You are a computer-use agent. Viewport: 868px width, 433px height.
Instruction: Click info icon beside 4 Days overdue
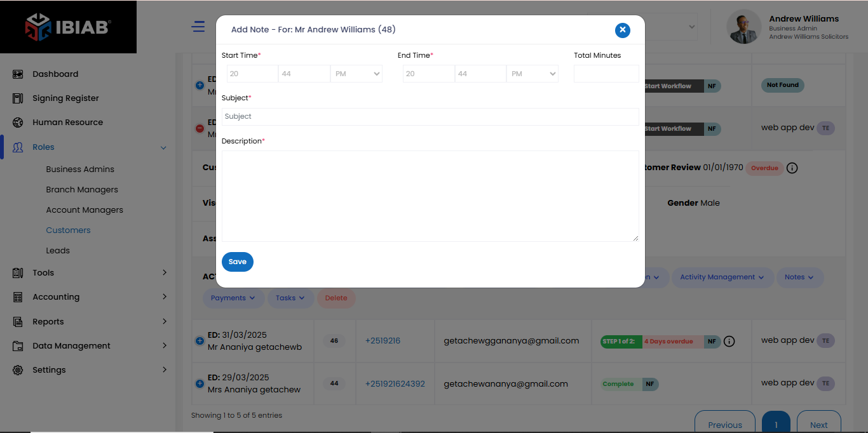pos(729,342)
